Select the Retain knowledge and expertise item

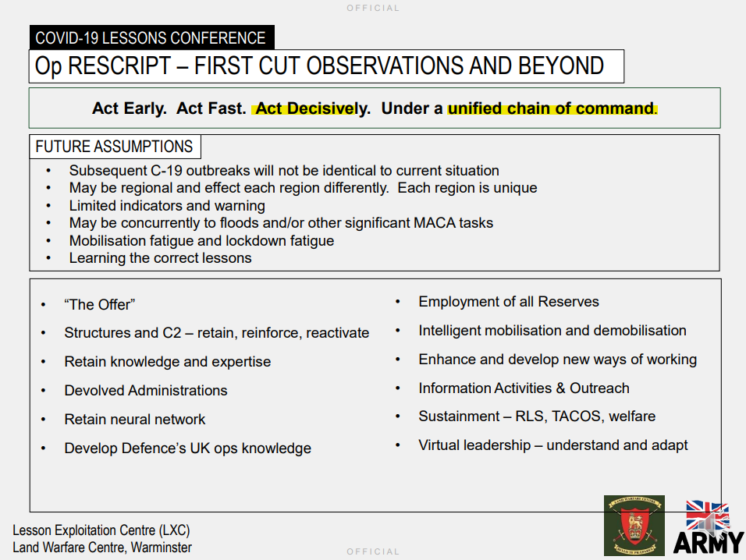[x=167, y=361]
